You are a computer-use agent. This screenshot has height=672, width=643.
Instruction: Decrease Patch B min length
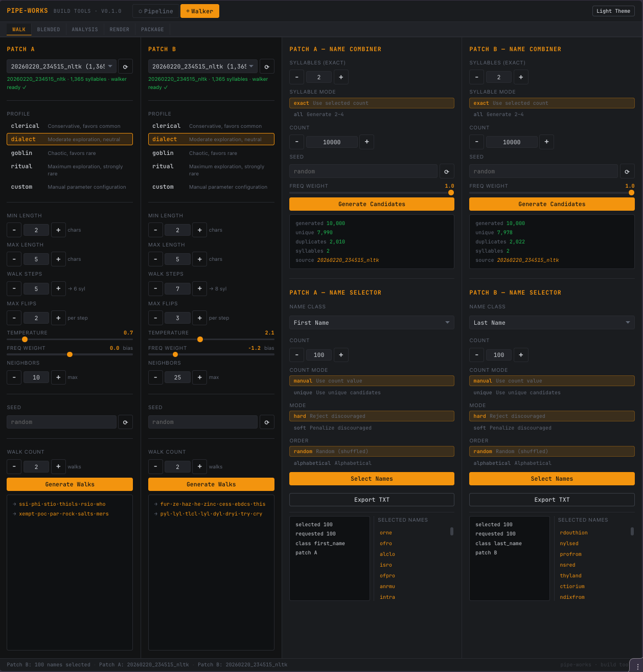[x=155, y=230]
